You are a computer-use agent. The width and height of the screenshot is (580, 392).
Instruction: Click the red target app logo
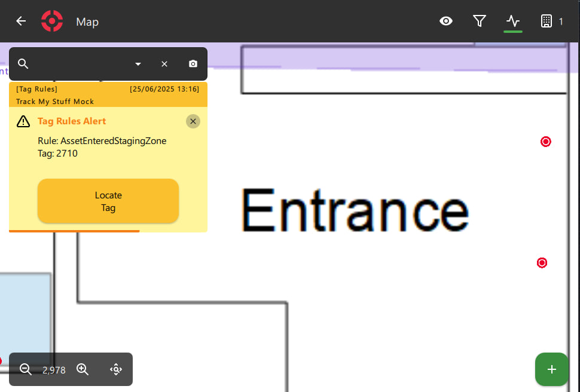point(52,21)
